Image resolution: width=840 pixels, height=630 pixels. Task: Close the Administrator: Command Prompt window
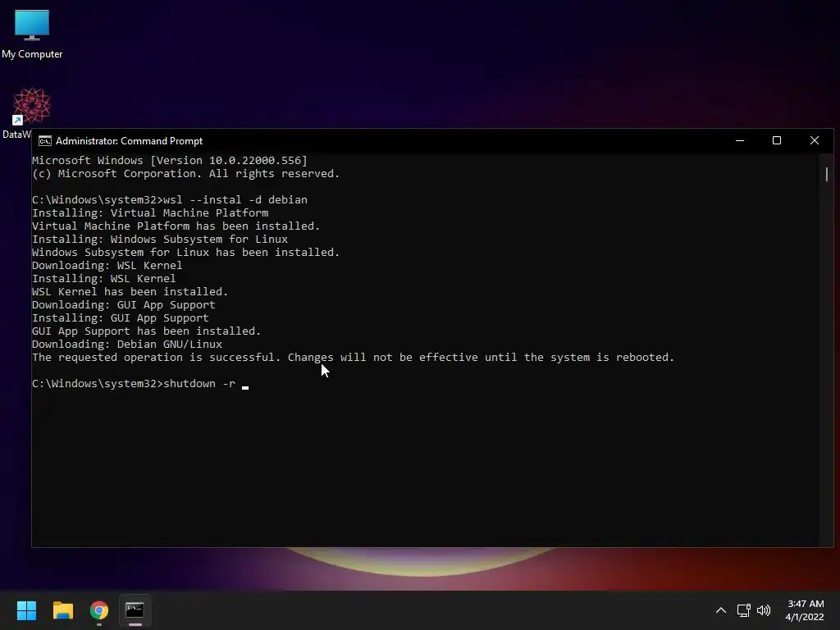[x=815, y=140]
